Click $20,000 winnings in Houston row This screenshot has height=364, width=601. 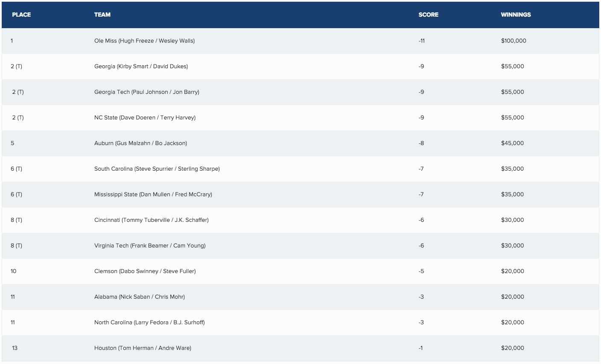pos(512,348)
